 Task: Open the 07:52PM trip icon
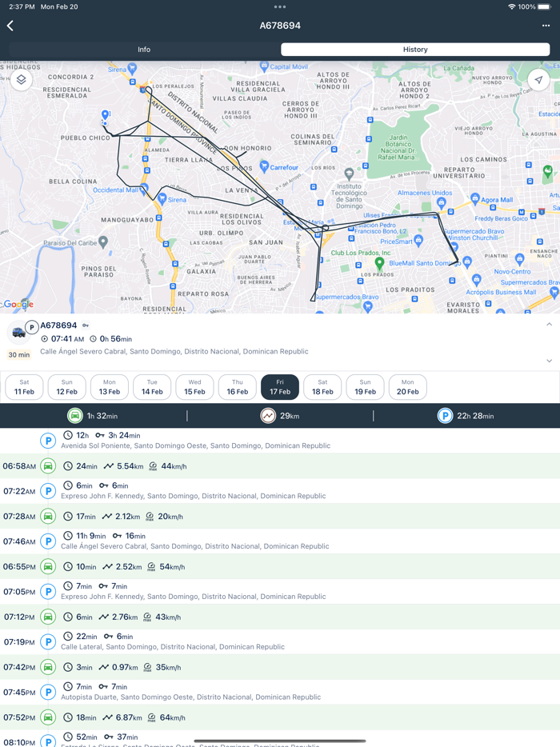(48, 717)
